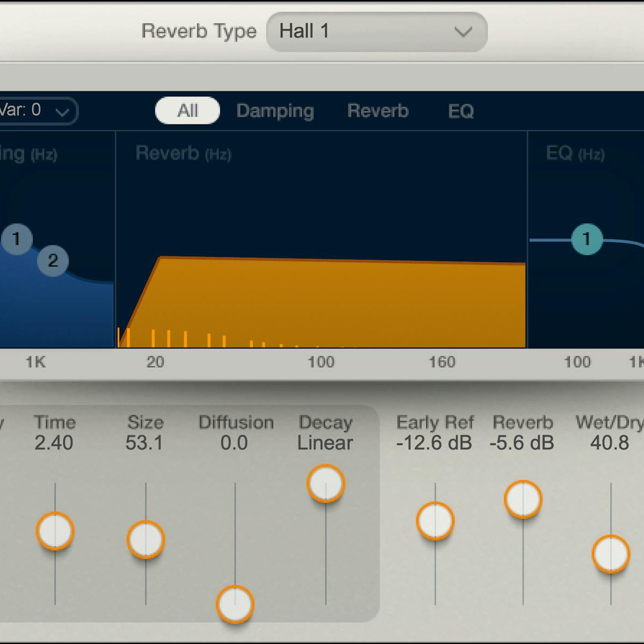
Task: Select EQ band 1 node
Action: (x=587, y=240)
